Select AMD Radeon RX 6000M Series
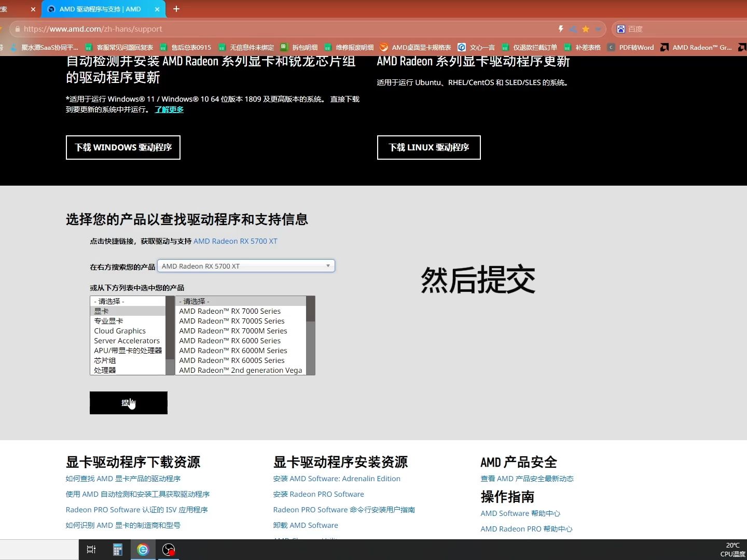This screenshot has height=560, width=747. click(241, 351)
